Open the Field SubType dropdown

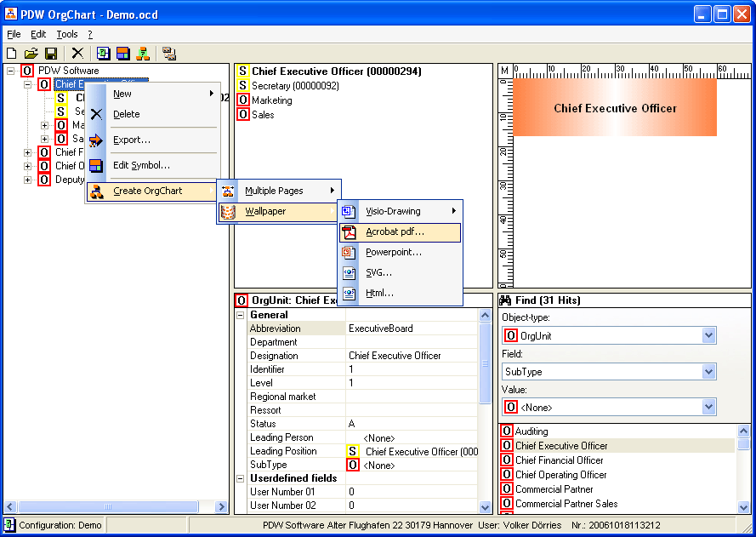[709, 372]
